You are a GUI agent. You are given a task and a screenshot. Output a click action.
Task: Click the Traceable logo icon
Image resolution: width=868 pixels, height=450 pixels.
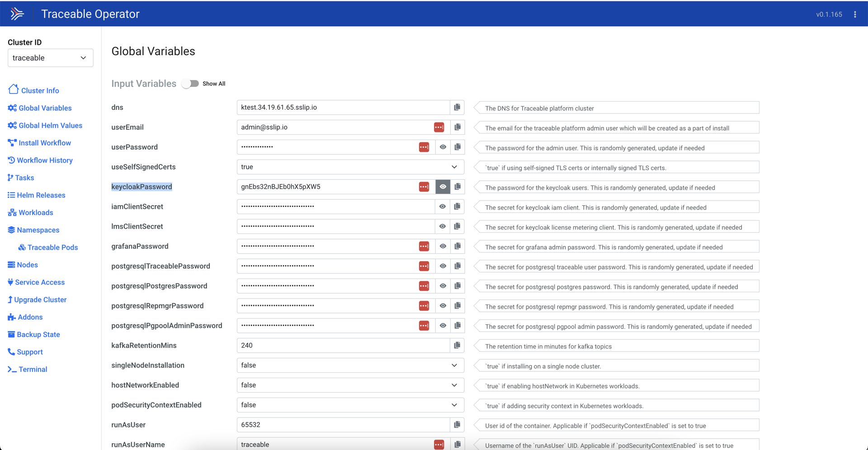pyautogui.click(x=17, y=14)
